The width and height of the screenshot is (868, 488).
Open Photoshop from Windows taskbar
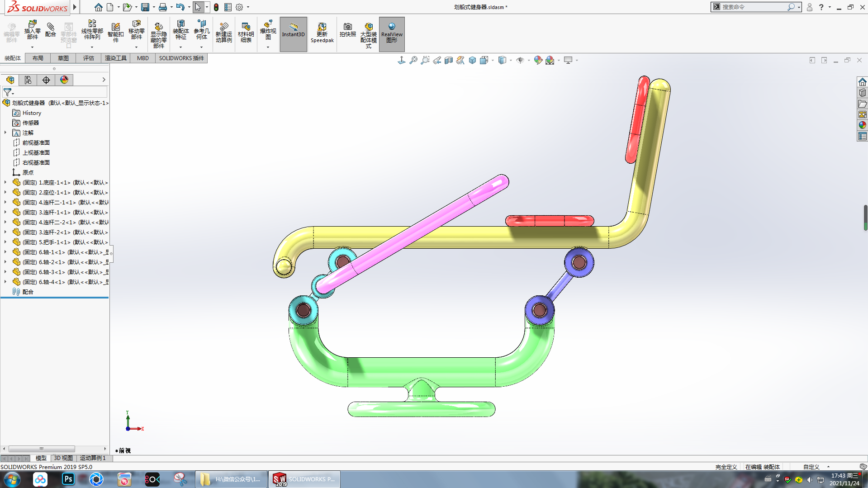[x=68, y=479]
